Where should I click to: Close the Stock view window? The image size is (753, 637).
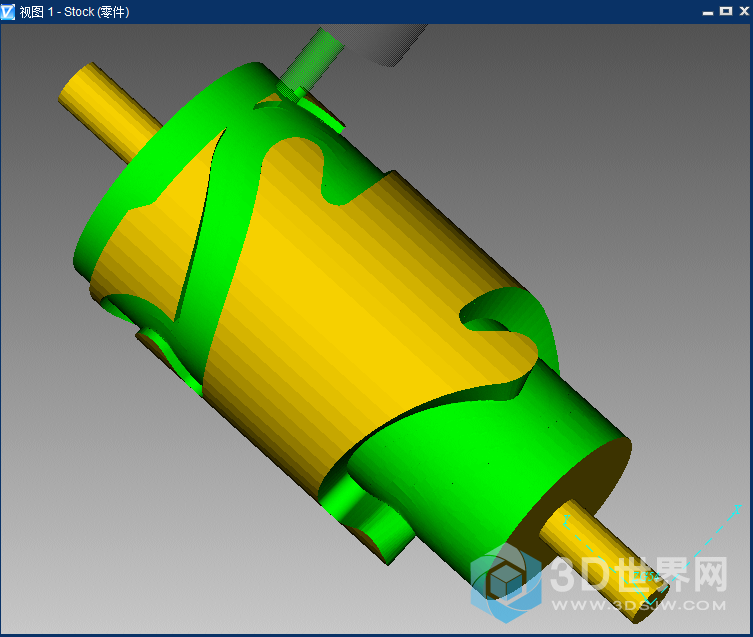tap(744, 11)
